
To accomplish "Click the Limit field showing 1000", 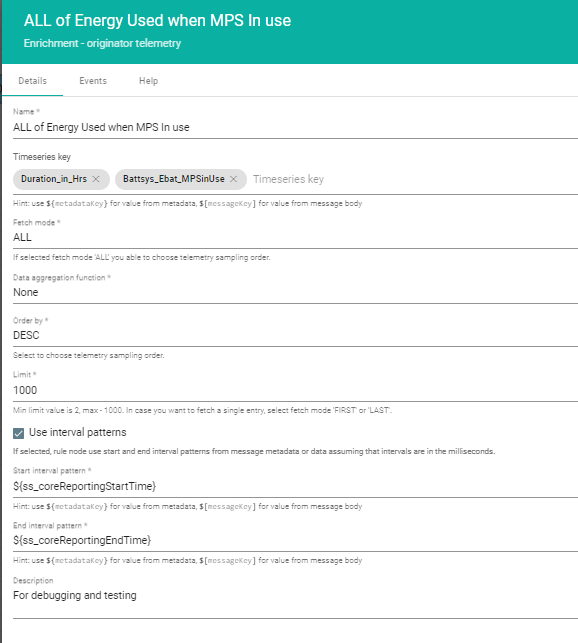I will click(295, 390).
